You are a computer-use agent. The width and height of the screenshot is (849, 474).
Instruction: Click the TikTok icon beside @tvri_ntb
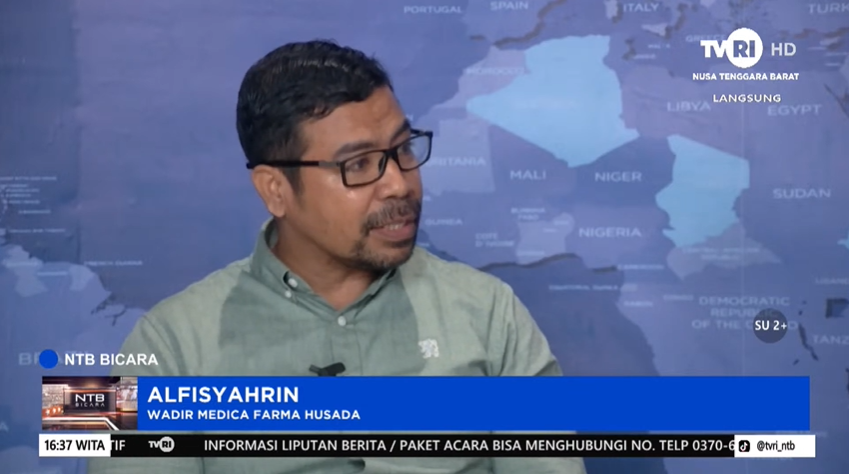pyautogui.click(x=744, y=446)
